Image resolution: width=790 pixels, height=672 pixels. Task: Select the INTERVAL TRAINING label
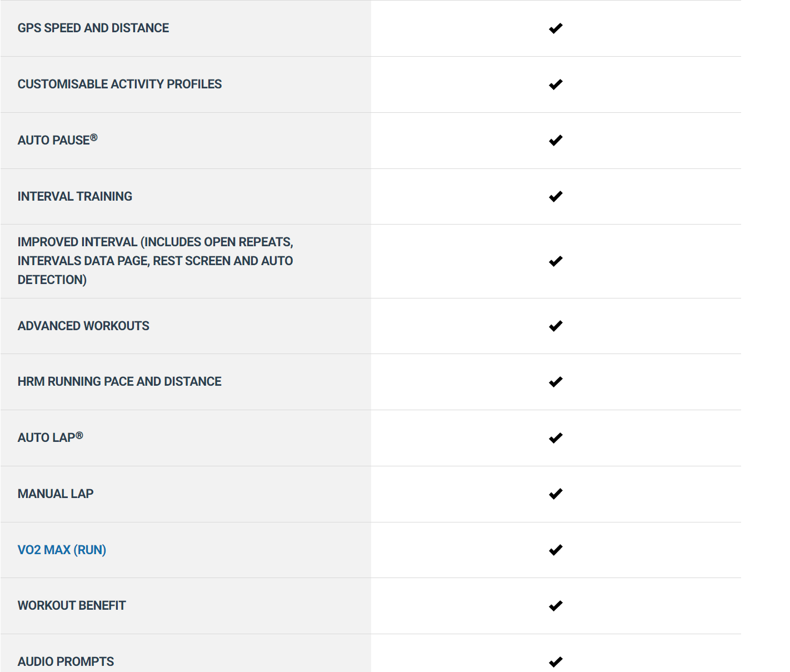pos(75,196)
